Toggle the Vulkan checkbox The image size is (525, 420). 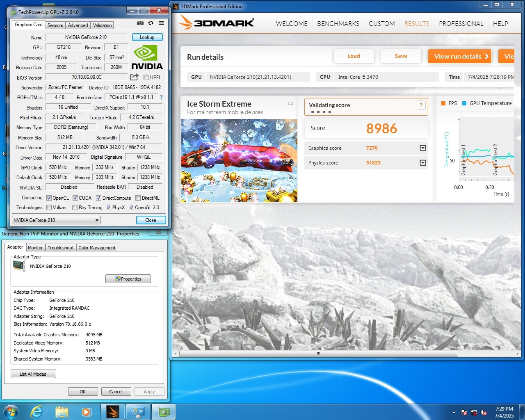tap(49, 208)
